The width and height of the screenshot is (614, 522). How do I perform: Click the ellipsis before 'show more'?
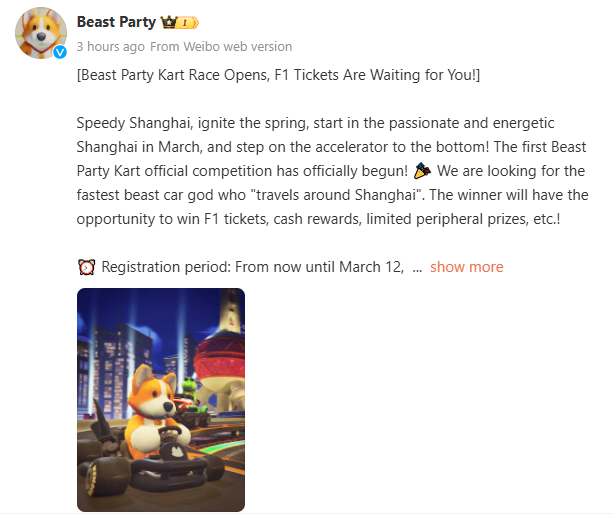pyautogui.click(x=417, y=267)
